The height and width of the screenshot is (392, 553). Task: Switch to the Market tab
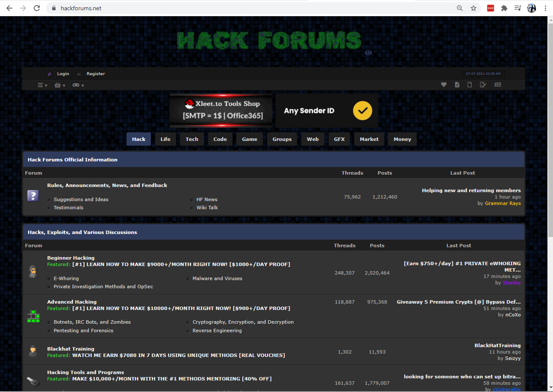pos(369,139)
